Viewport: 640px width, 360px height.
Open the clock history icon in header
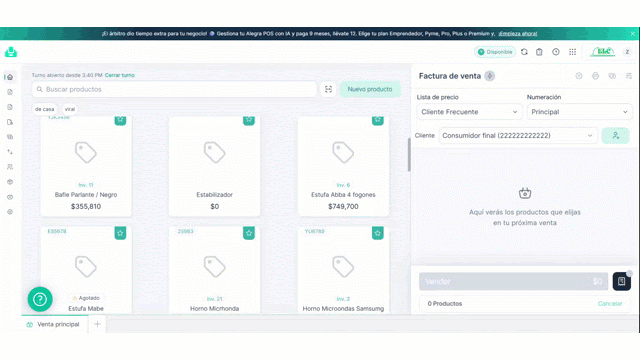556,52
